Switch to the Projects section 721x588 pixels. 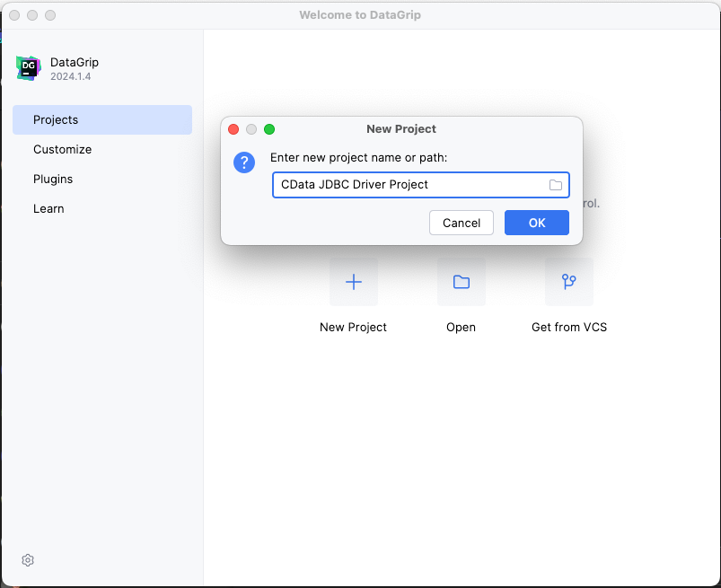click(101, 119)
